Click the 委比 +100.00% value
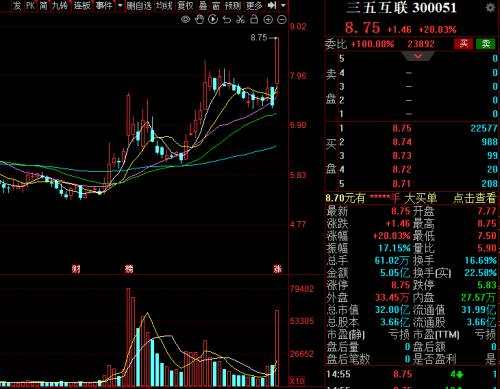The image size is (500, 389). click(373, 44)
